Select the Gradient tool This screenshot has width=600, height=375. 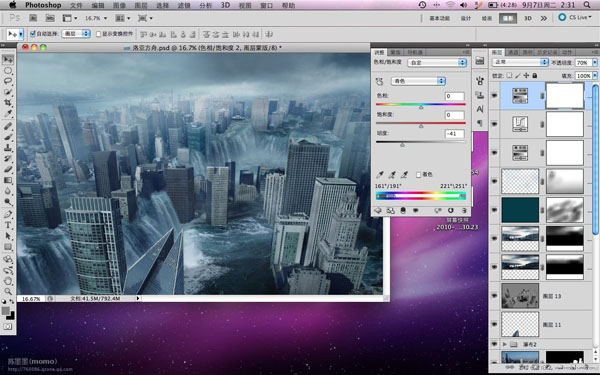coord(8,180)
